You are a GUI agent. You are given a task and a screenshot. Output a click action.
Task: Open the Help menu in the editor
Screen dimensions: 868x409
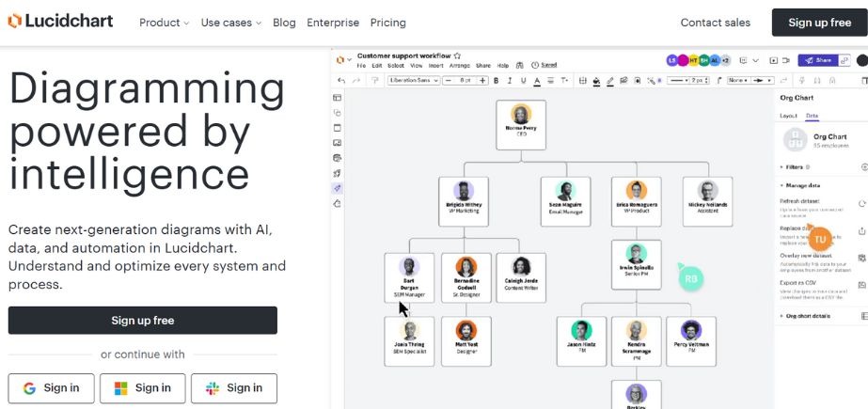coord(502,65)
